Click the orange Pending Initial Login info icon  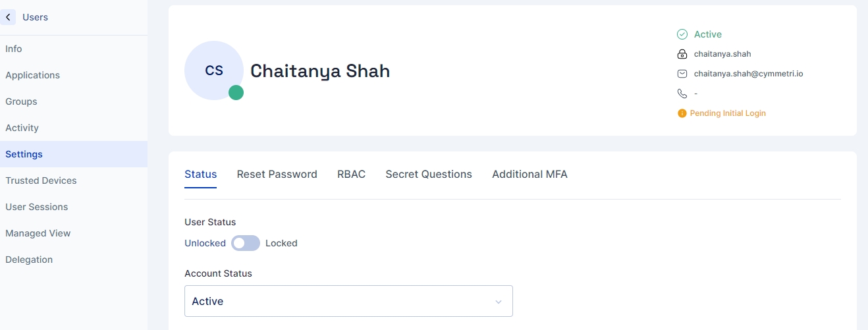click(x=682, y=113)
